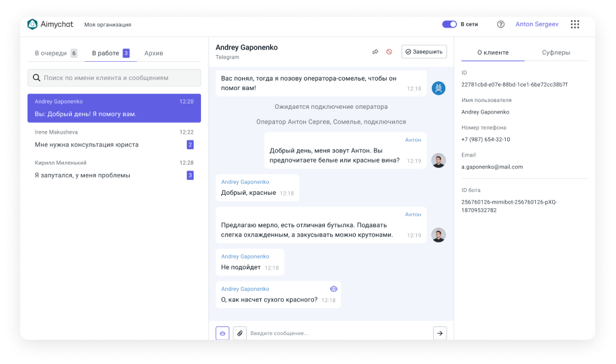This screenshot has height=364, width=616.
Task: Switch to the 'В работе' tab
Action: pyautogui.click(x=111, y=53)
